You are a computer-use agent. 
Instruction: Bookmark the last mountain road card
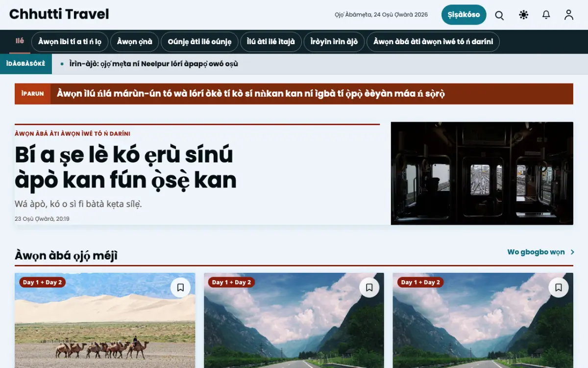click(x=559, y=288)
